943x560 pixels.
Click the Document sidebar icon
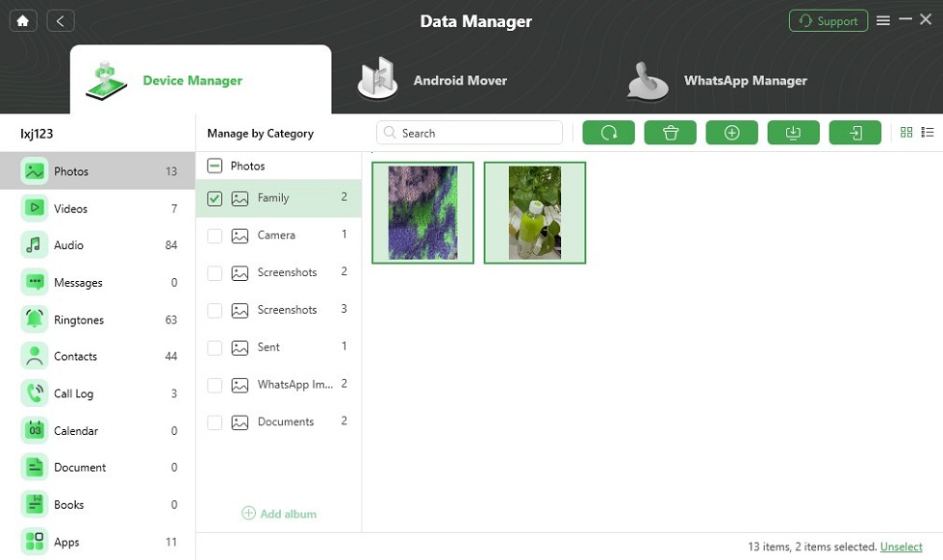pos(35,468)
